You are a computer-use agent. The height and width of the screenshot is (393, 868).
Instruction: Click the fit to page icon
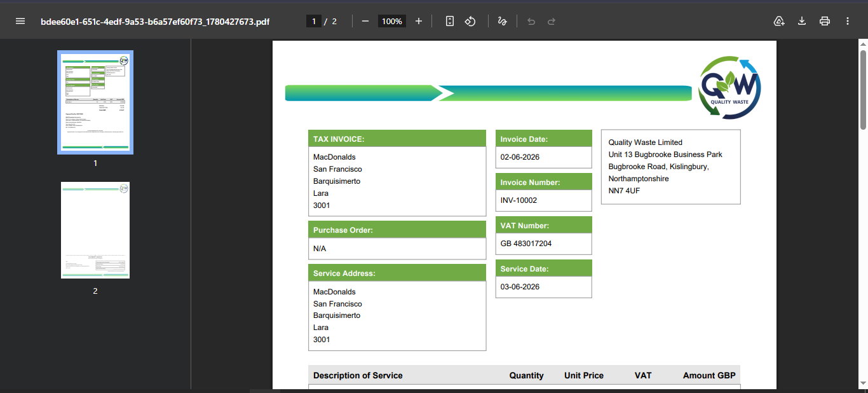(450, 21)
